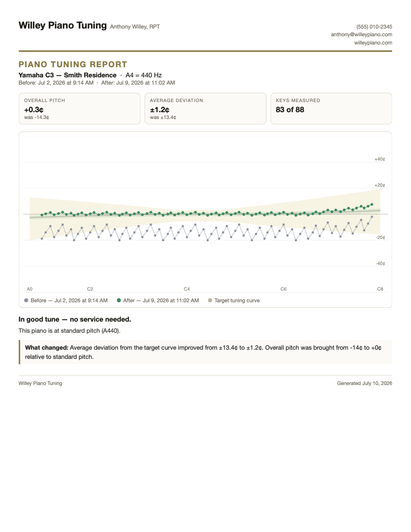Click the +20¢ axis label
The image size is (411, 532).
coord(380,185)
